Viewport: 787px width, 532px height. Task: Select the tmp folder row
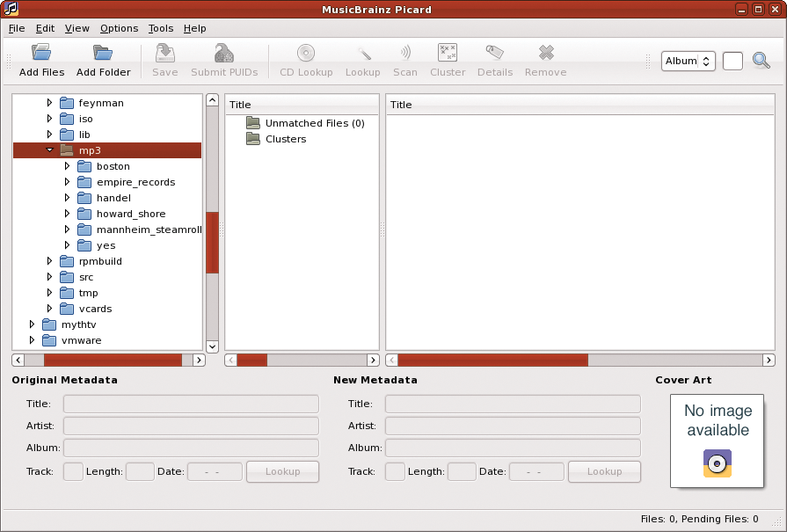point(107,293)
